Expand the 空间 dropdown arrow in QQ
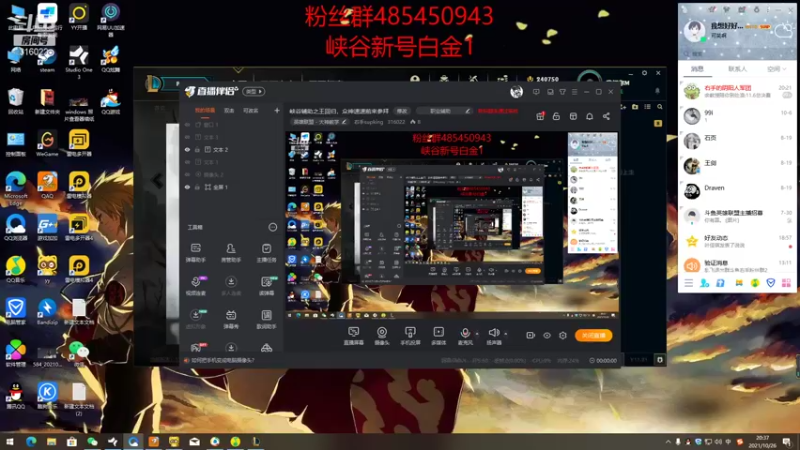Image resolution: width=800 pixels, height=450 pixels. point(784,69)
